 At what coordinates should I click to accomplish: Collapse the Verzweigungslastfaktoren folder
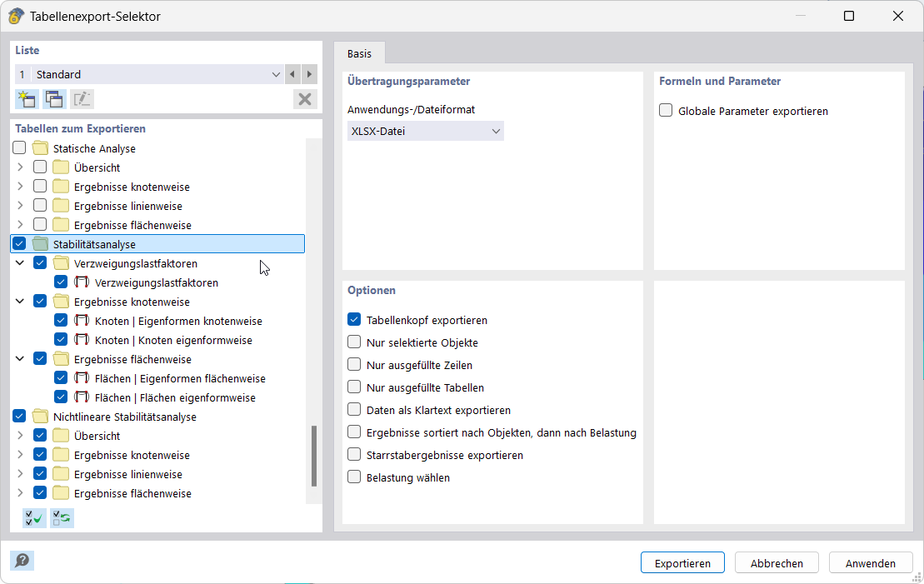point(20,263)
